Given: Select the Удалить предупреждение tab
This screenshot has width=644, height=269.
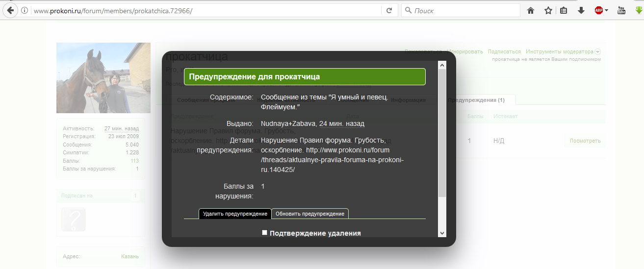Looking at the screenshot, I should (x=235, y=214).
